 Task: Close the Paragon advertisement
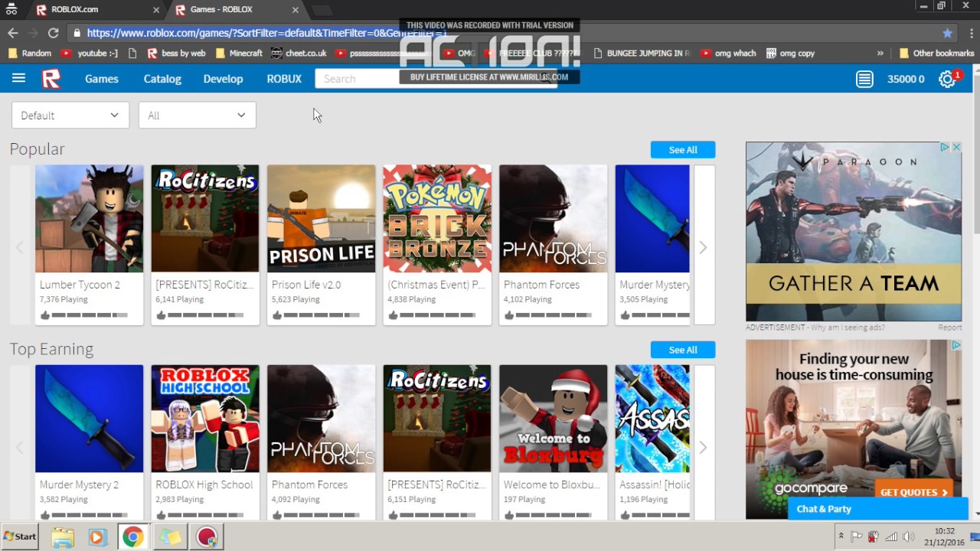[x=956, y=147]
